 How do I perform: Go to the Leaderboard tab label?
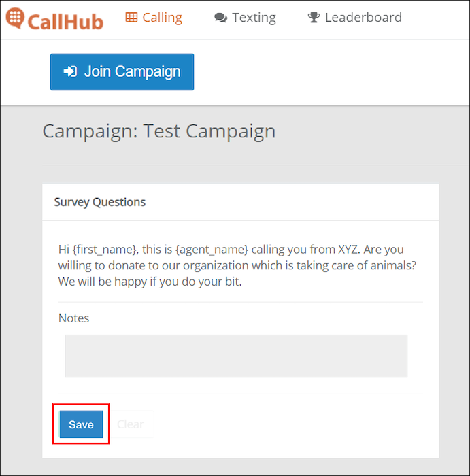pyautogui.click(x=363, y=17)
